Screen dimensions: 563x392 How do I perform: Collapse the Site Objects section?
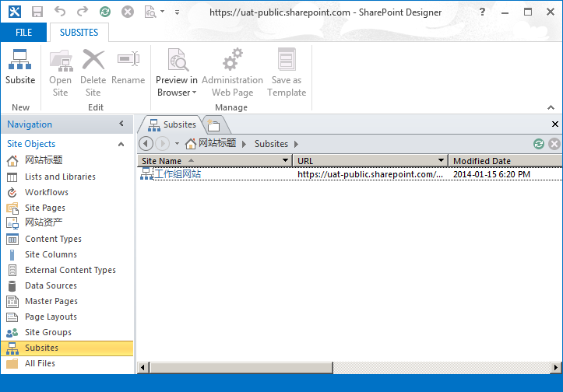(x=121, y=144)
